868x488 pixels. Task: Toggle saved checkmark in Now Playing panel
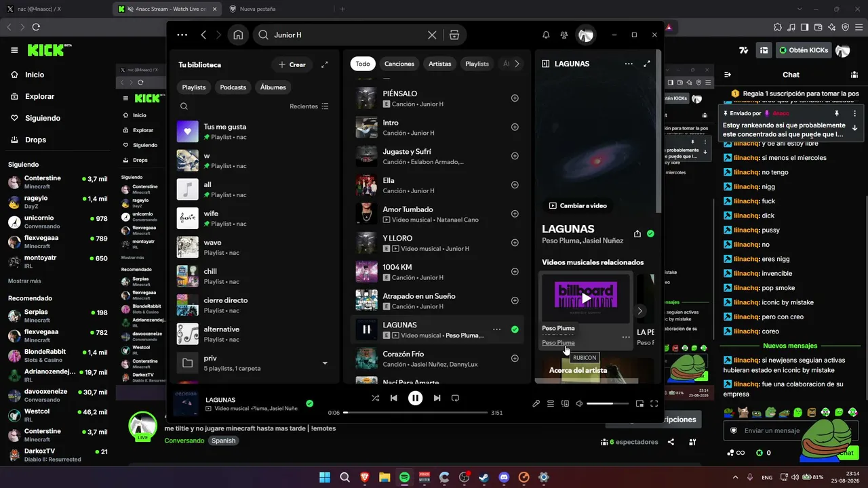651,234
